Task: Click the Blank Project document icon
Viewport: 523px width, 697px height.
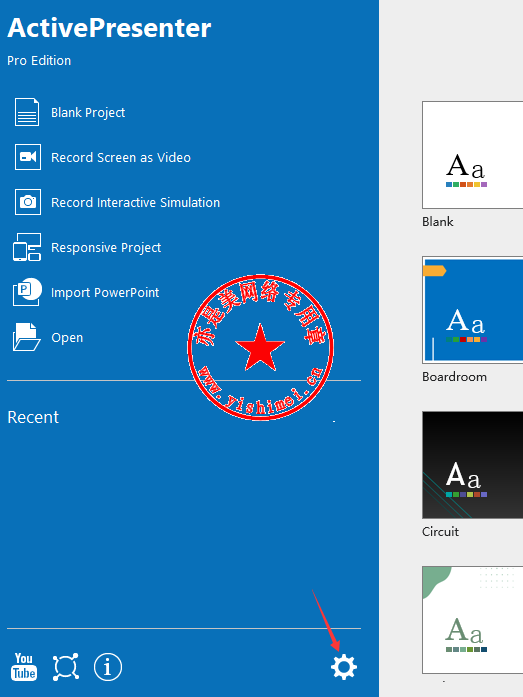Action: point(27,112)
